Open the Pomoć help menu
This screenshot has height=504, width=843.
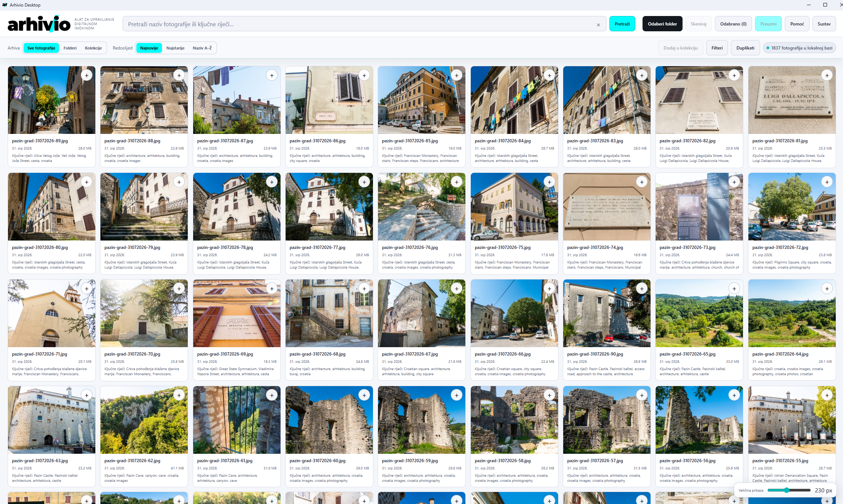[797, 24]
